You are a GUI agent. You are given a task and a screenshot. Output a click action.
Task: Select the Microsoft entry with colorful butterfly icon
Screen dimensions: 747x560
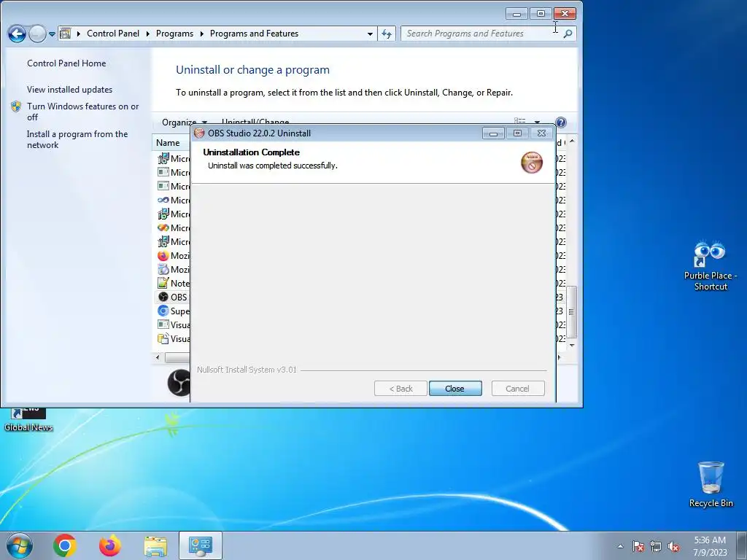click(163, 227)
